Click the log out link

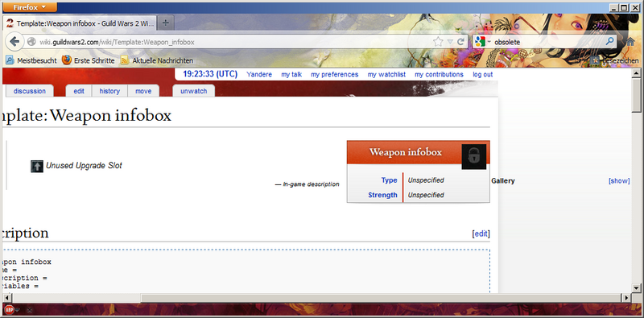point(482,74)
